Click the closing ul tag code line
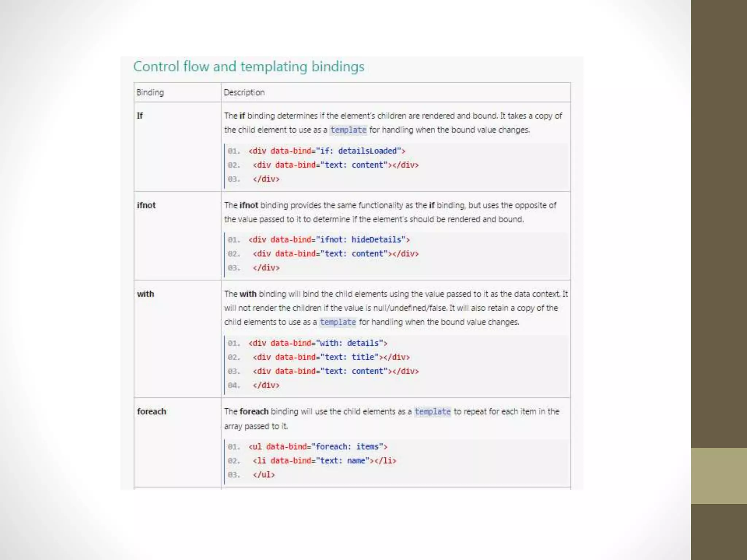 point(264,475)
